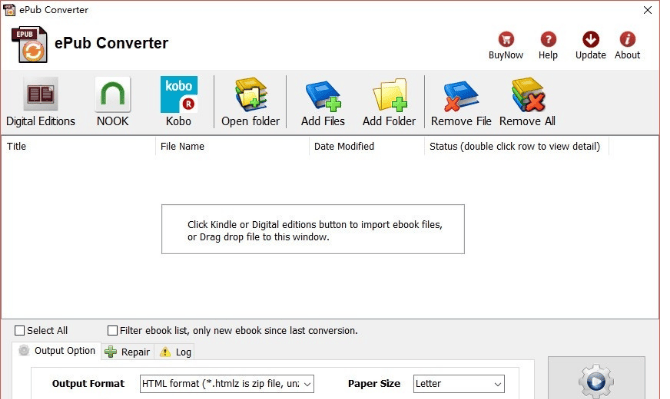
Task: Click the Status column header
Action: (x=517, y=147)
